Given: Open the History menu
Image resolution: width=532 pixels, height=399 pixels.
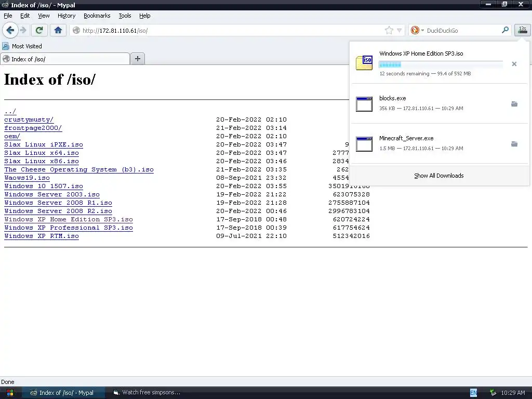Looking at the screenshot, I should pyautogui.click(x=66, y=16).
